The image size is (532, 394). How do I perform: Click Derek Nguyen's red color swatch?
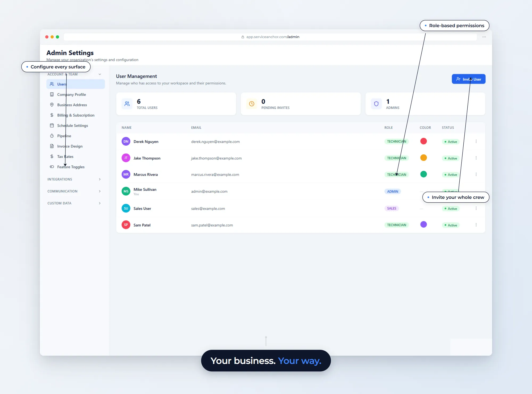(423, 141)
